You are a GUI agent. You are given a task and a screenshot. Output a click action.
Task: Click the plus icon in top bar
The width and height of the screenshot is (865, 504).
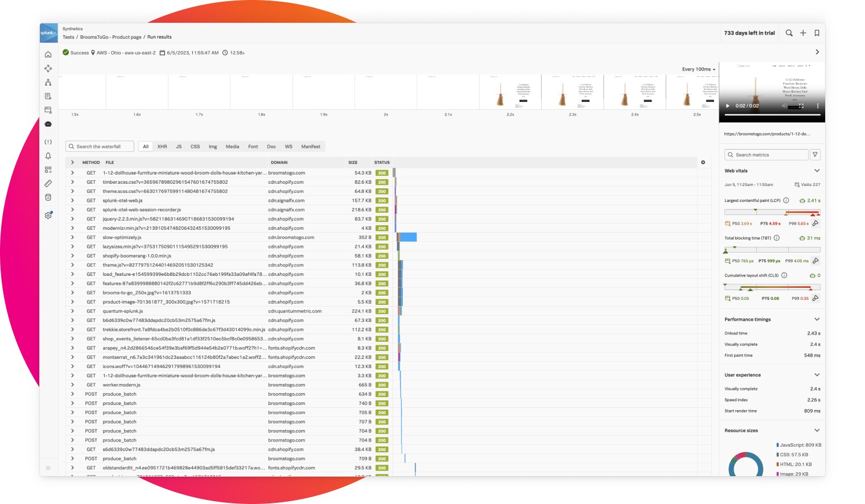(803, 33)
